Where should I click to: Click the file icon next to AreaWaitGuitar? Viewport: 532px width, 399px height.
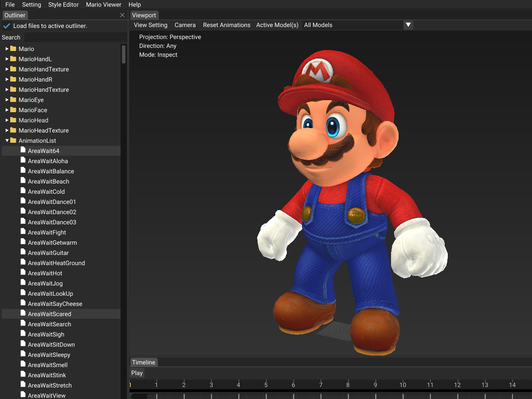(23, 253)
